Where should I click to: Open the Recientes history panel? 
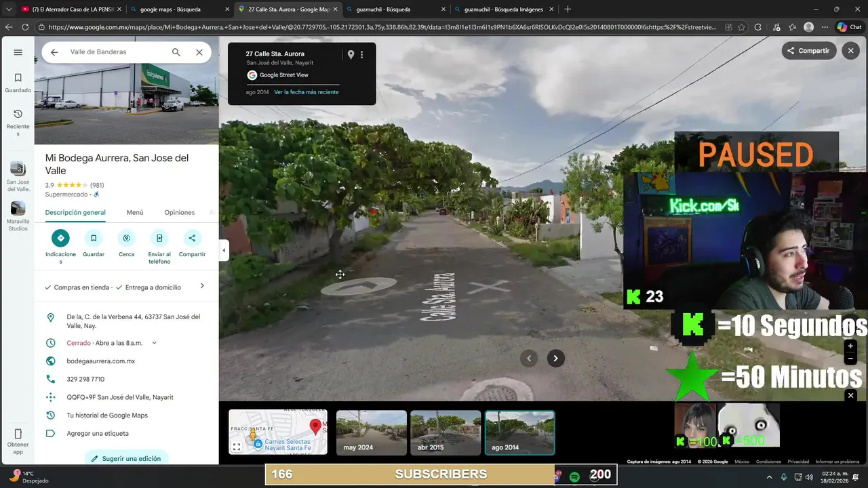click(x=18, y=122)
